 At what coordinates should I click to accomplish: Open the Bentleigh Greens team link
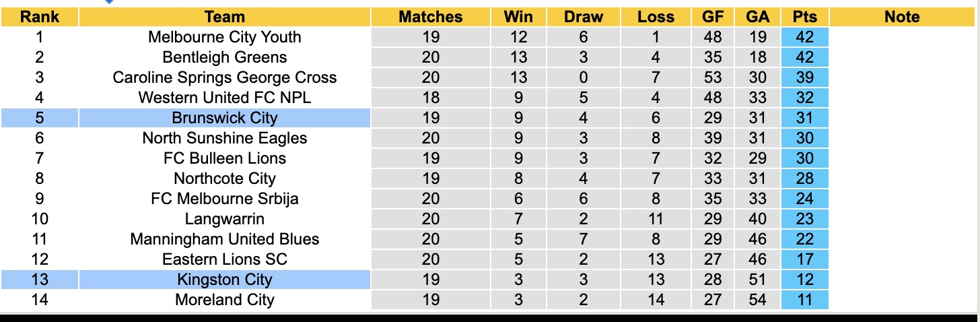[x=224, y=57]
